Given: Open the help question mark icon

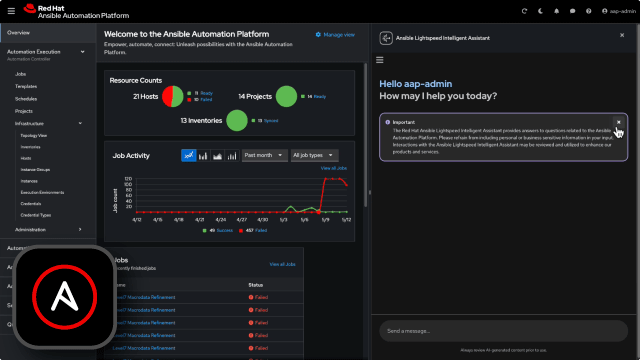Looking at the screenshot, I should pos(589,11).
